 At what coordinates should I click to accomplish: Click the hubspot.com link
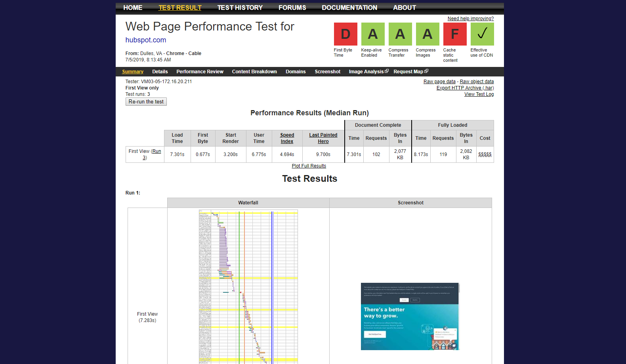click(x=146, y=40)
